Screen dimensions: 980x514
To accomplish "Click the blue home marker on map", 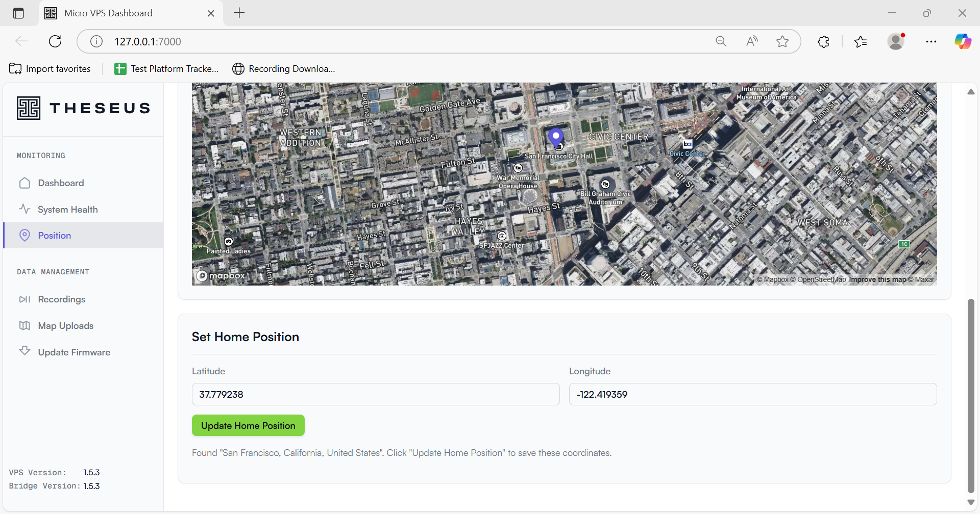I will 556,137.
